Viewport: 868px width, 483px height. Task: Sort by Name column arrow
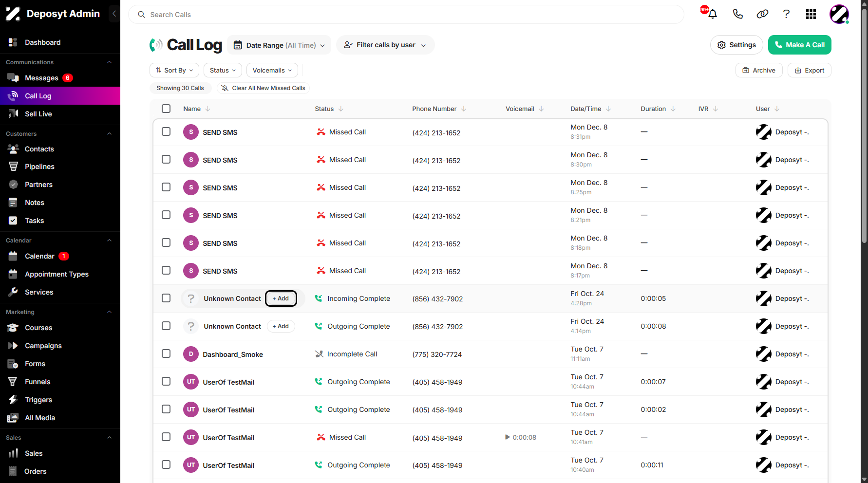[x=208, y=109]
